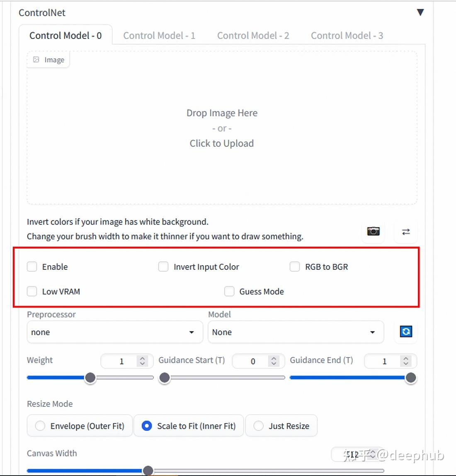Open the Preprocessor dropdown
Screen dimensions: 456x476
115,332
